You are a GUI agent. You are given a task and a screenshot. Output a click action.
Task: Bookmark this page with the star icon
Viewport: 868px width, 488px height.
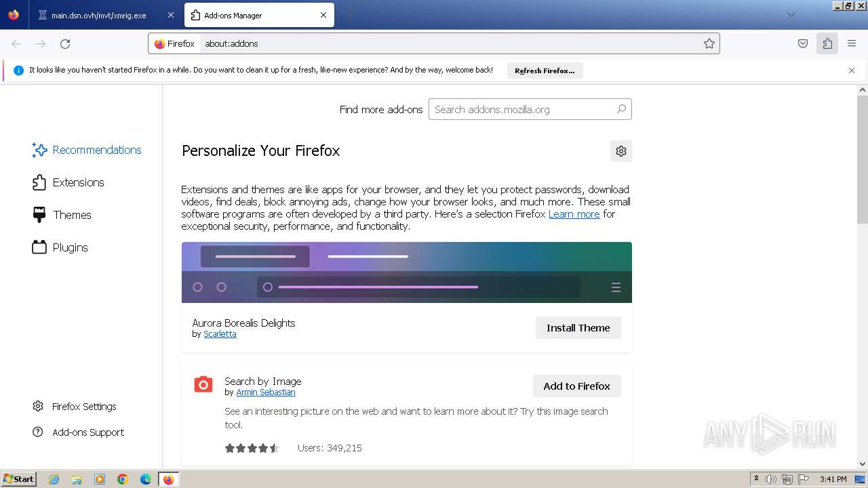pyautogui.click(x=709, y=43)
